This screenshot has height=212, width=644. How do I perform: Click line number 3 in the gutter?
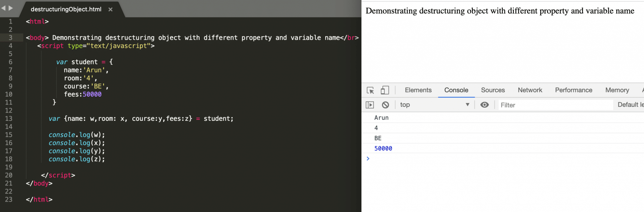10,38
